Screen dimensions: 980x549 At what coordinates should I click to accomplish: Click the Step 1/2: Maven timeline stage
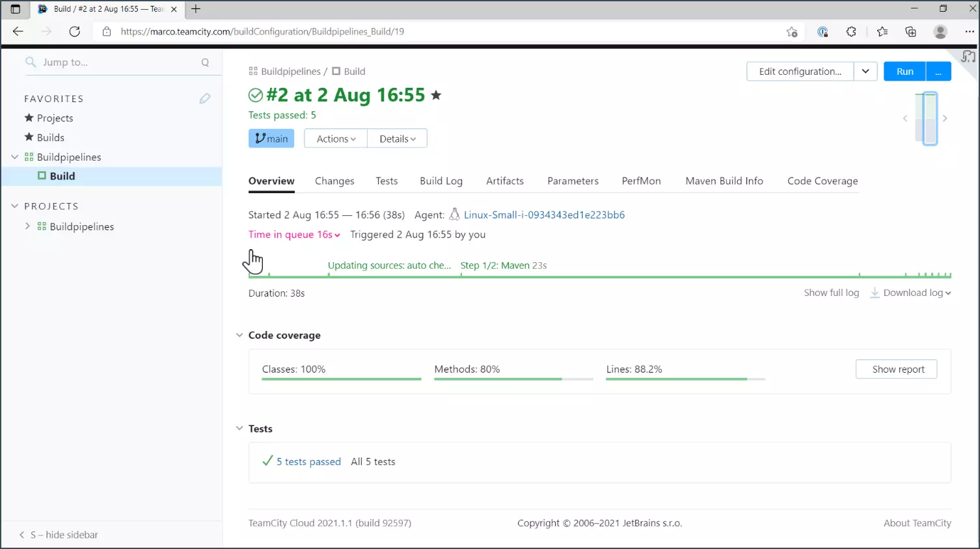pos(503,265)
